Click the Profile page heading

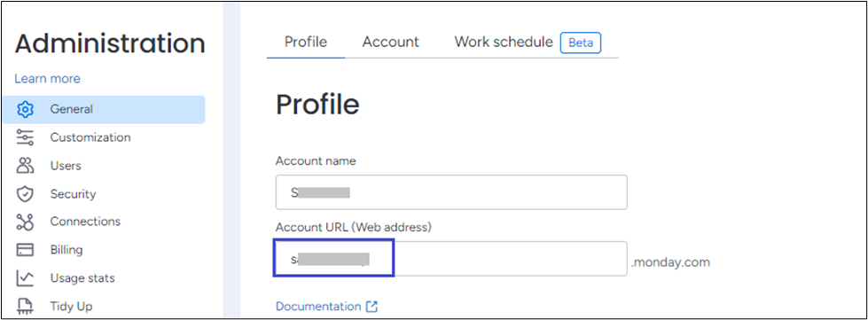317,104
